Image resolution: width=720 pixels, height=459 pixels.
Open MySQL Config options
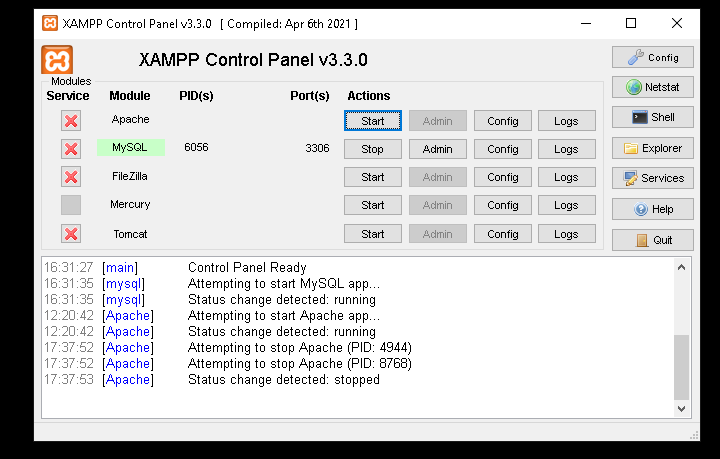(x=503, y=149)
